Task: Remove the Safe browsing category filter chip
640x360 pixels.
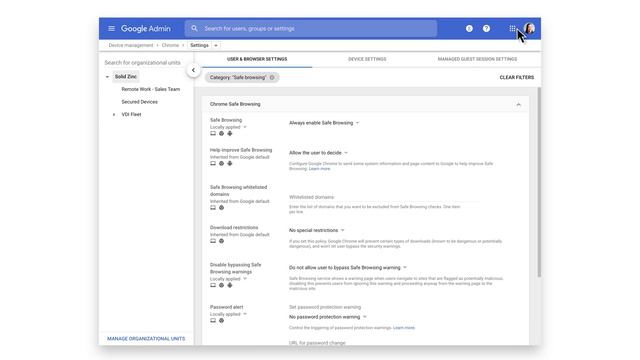Action: [x=272, y=78]
